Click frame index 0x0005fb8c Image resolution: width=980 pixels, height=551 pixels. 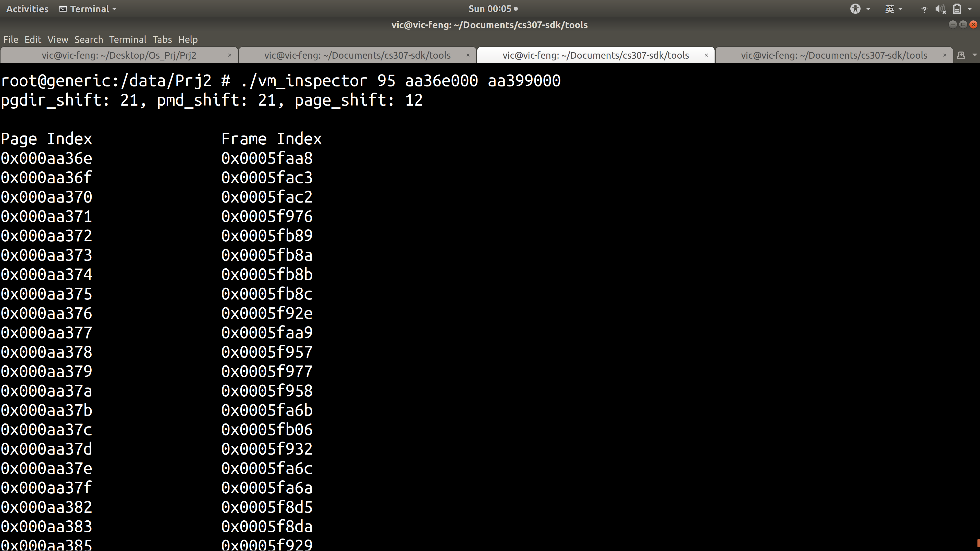[x=267, y=294]
